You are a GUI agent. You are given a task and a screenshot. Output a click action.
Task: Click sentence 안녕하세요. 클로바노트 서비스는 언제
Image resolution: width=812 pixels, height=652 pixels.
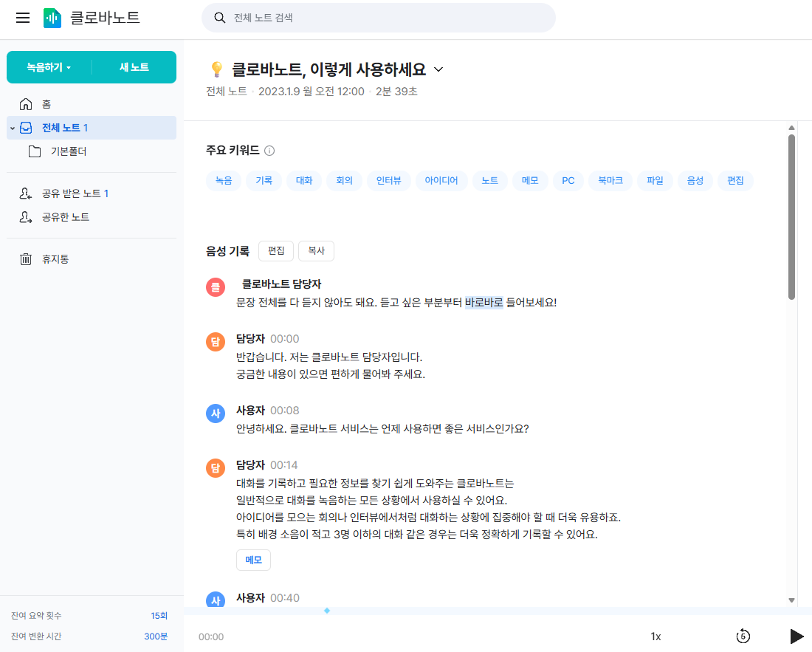click(382, 429)
